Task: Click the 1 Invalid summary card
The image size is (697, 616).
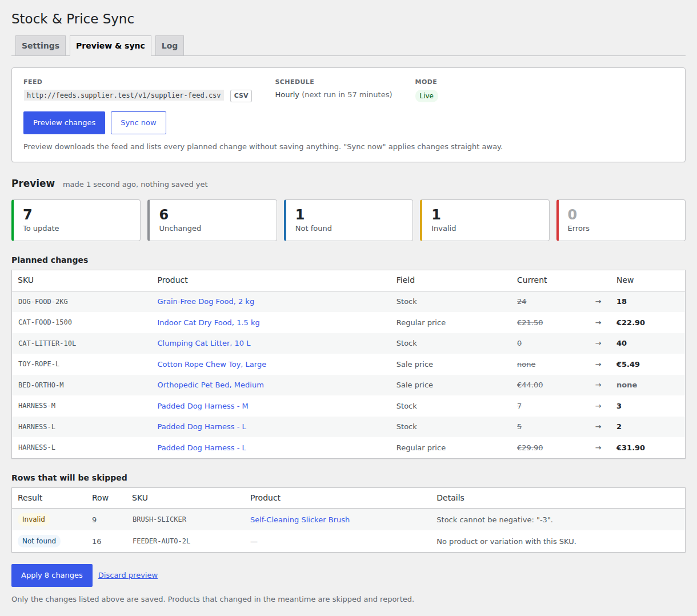Action: pyautogui.click(x=484, y=220)
